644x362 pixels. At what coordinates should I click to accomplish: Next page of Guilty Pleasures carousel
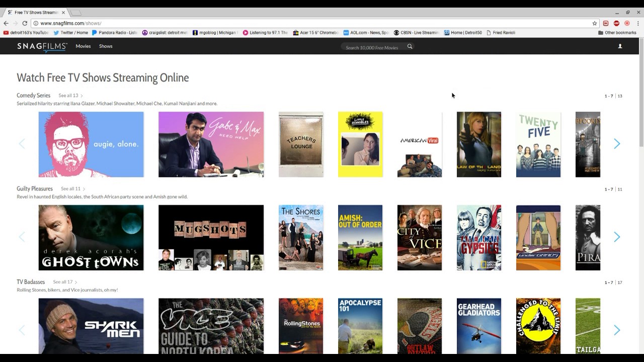click(x=617, y=237)
